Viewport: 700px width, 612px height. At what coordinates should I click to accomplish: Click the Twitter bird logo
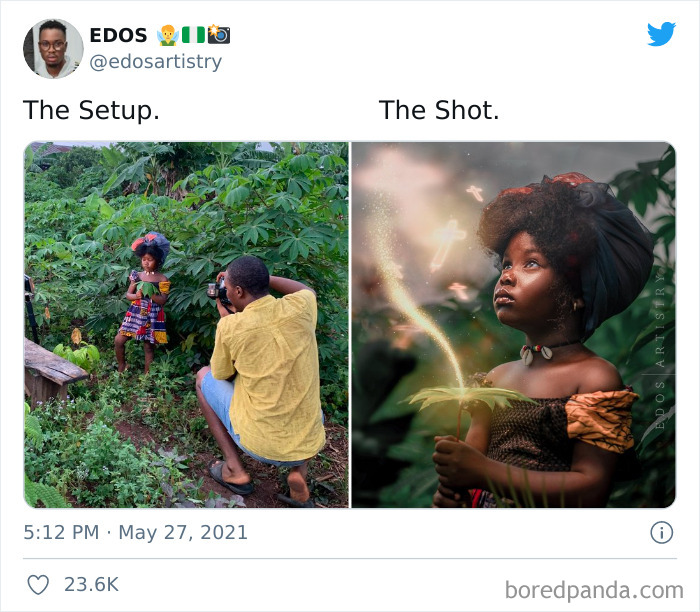click(661, 34)
